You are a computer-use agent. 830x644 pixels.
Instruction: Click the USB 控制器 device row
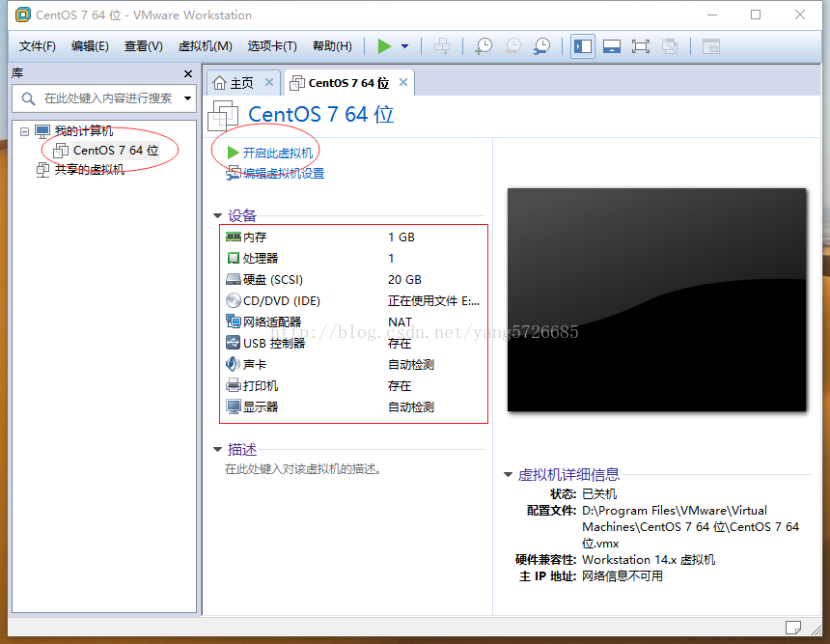point(353,343)
